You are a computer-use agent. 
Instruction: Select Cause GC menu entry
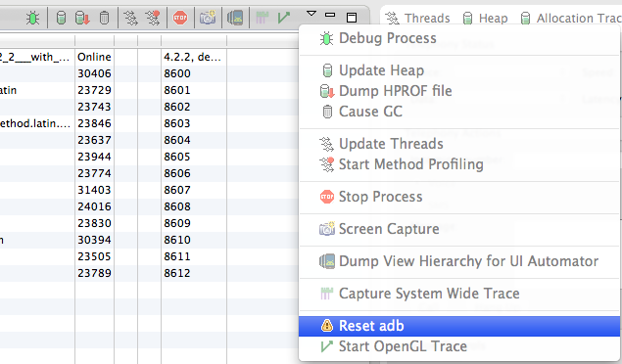coord(459,112)
